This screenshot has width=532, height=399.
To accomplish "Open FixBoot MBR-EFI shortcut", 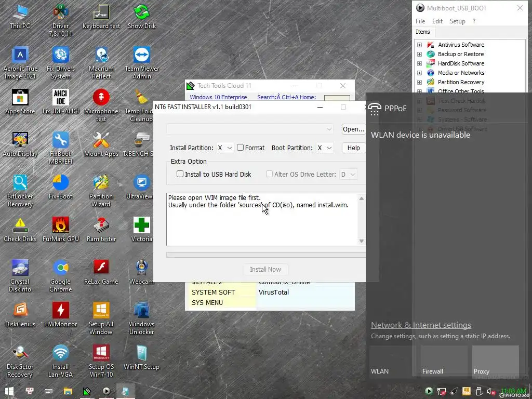I will click(60, 148).
